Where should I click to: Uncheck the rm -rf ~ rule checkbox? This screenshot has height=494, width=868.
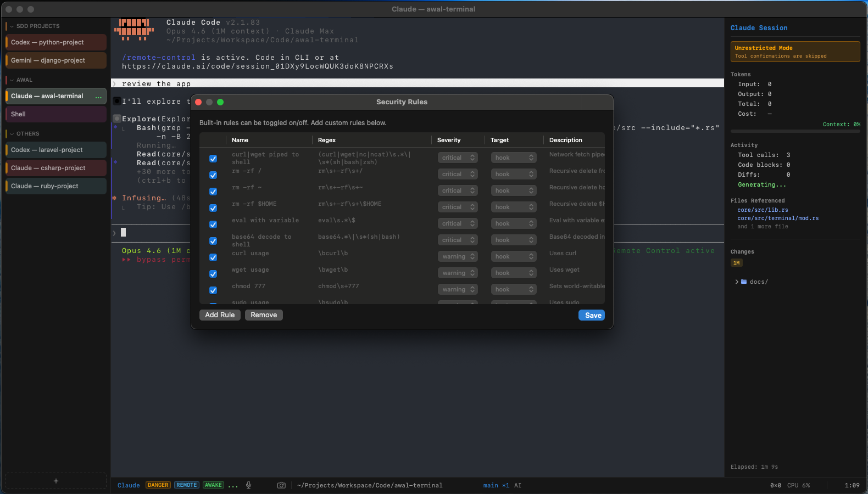(213, 192)
